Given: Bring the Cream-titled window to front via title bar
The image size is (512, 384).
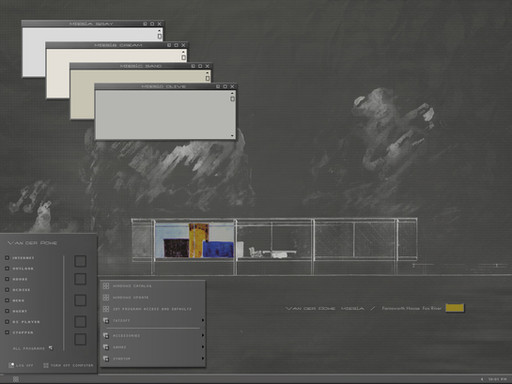Looking at the screenshot, I should coord(117,45).
